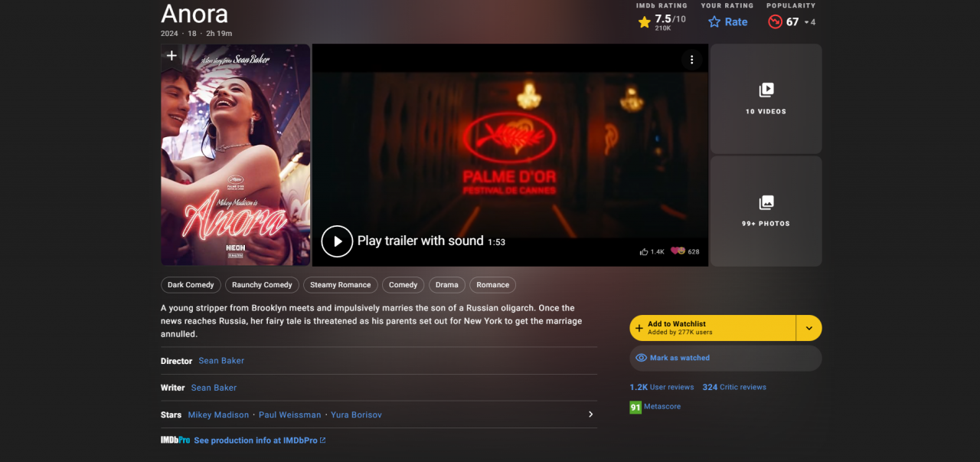Click the IMDbPro logo
Viewport: 980px width, 462px height.
[x=175, y=440]
